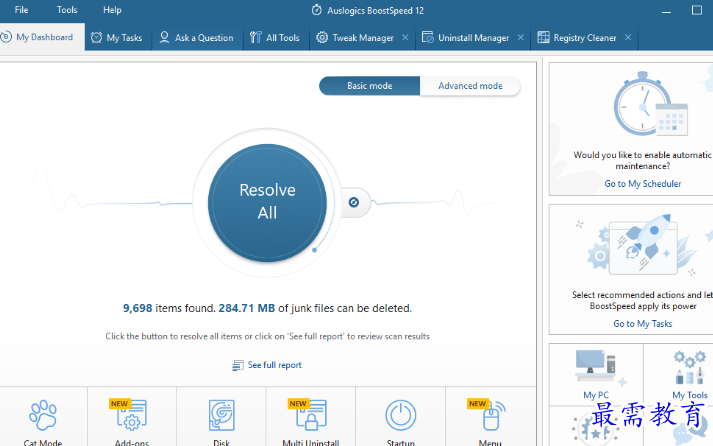Viewport: 713px width, 446px height.
Task: Click the small rescan button beside Resolve All
Action: pos(354,202)
